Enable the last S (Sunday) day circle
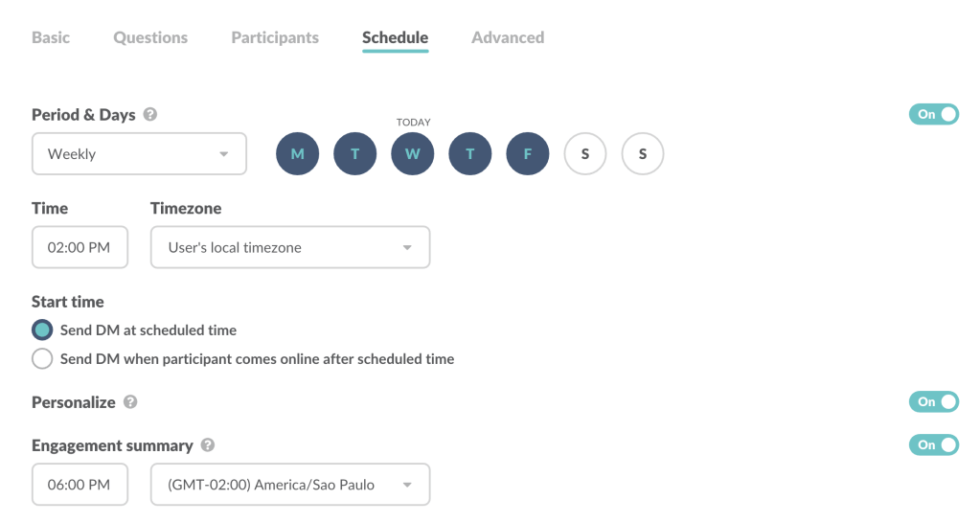 643,154
